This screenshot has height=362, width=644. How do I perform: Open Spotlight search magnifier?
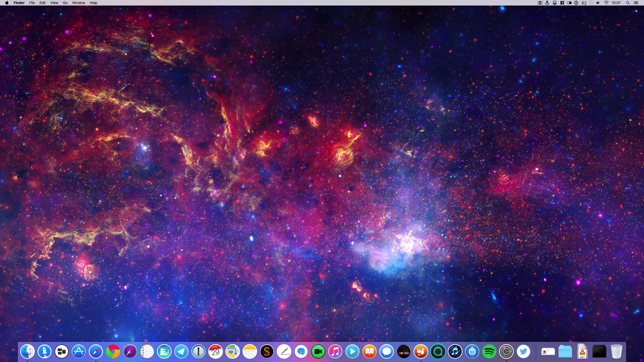click(x=628, y=3)
